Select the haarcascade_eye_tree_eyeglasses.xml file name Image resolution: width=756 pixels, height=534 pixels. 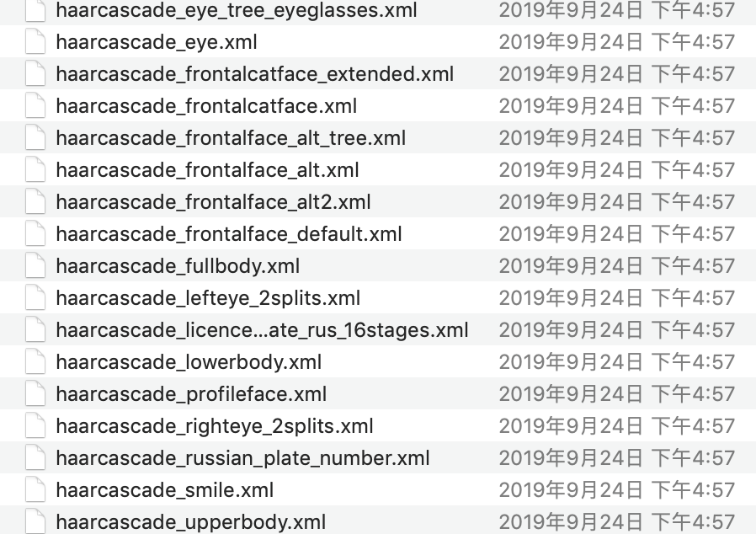click(x=237, y=10)
